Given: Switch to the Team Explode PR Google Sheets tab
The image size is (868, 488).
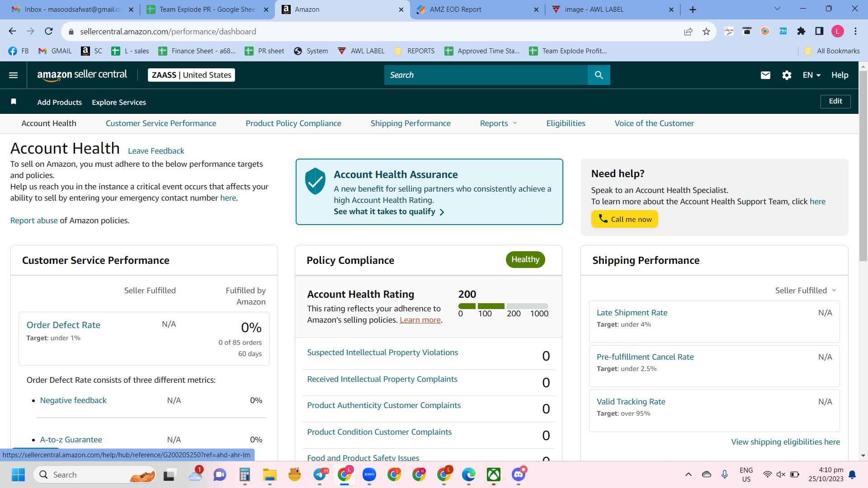Looking at the screenshot, I should [x=207, y=9].
